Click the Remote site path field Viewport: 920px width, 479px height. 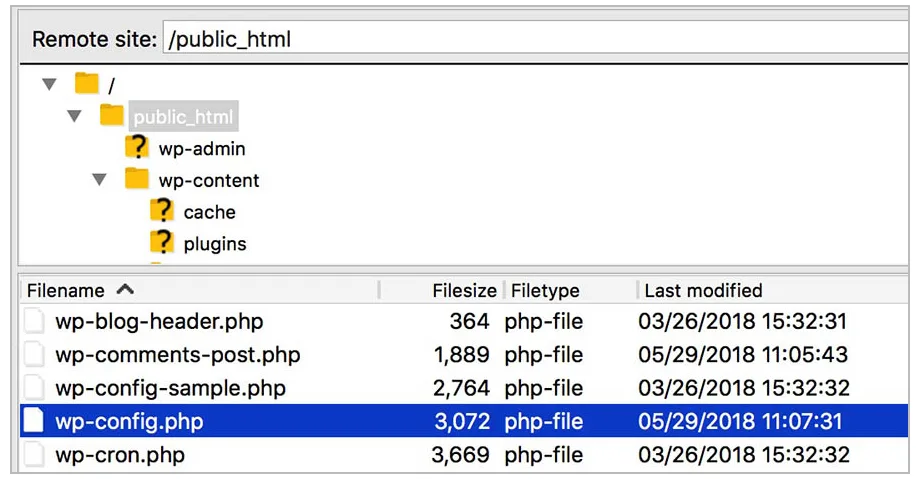click(x=535, y=39)
